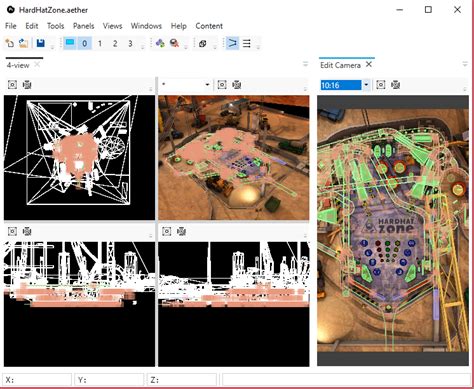Image resolution: width=474 pixels, height=389 pixels.
Task: Click inside the lower-right side wireframe viewport
Action: click(x=234, y=304)
